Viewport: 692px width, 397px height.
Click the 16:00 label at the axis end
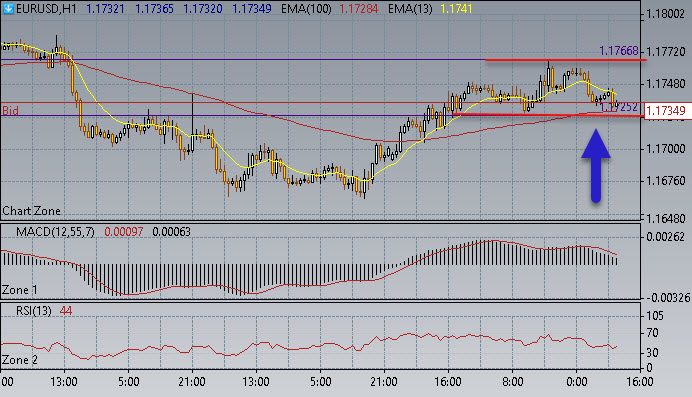[x=640, y=382]
